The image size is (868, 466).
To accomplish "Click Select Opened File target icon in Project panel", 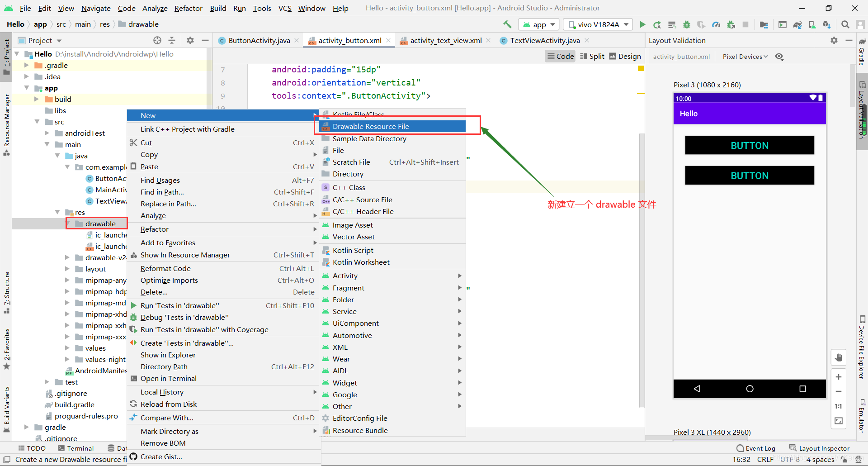I will [157, 40].
